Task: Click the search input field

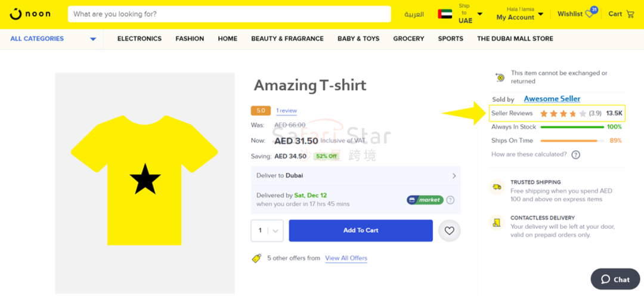Action: [x=229, y=14]
